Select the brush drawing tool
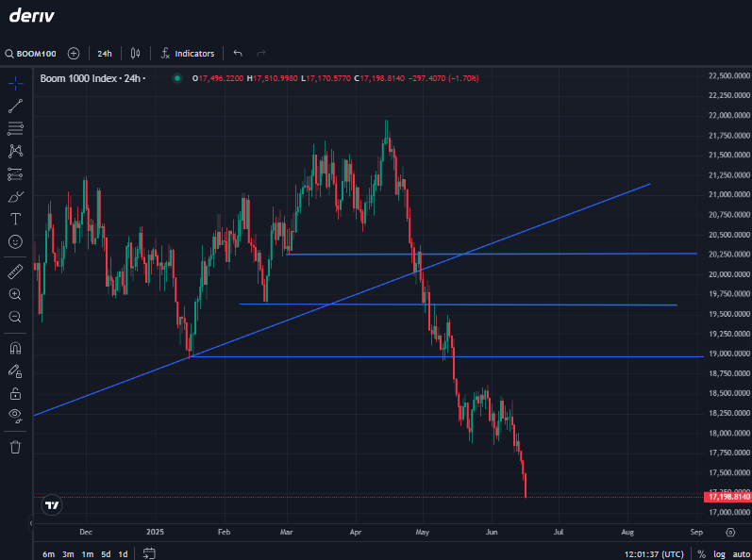Screen dimensions: 752x560 click(15, 196)
